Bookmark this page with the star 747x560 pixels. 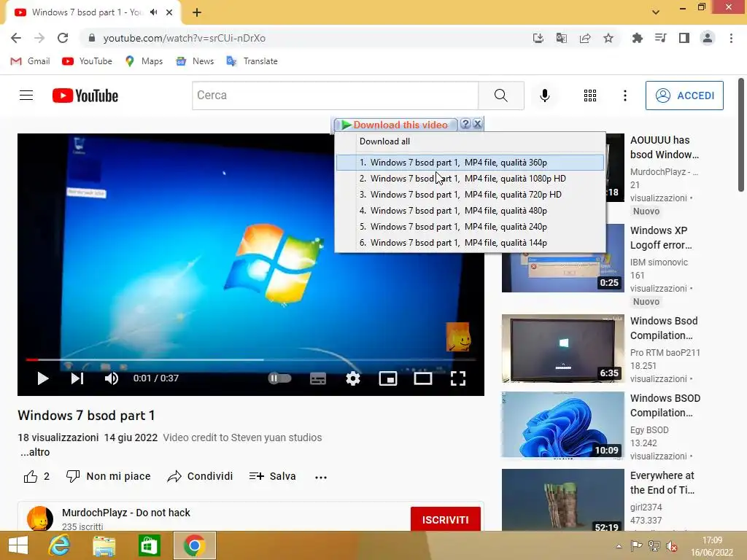pyautogui.click(x=608, y=38)
